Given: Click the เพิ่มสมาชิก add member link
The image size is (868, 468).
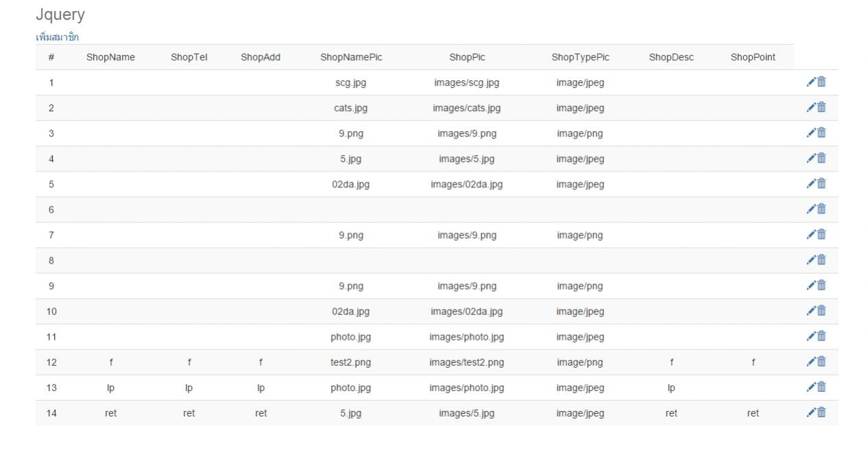Looking at the screenshot, I should 57,37.
